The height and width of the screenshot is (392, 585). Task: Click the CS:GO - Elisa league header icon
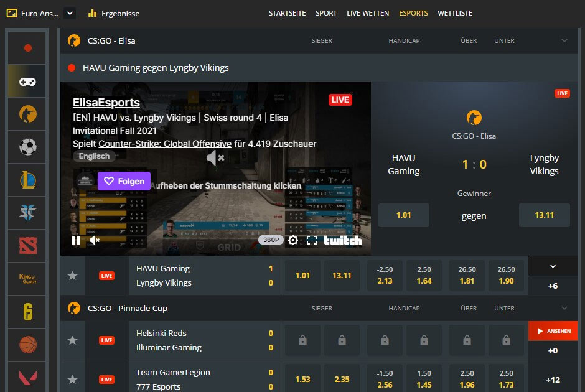[74, 40]
